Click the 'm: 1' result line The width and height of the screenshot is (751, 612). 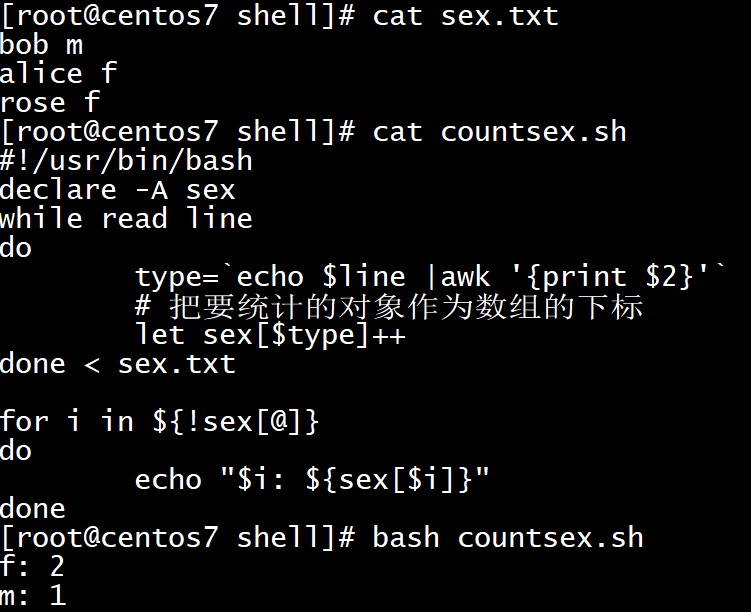point(33,596)
